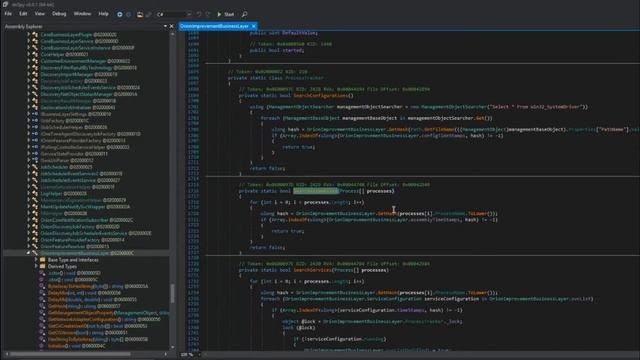Click the OrionDiscoveryJobFactory class icon

tap(36, 227)
